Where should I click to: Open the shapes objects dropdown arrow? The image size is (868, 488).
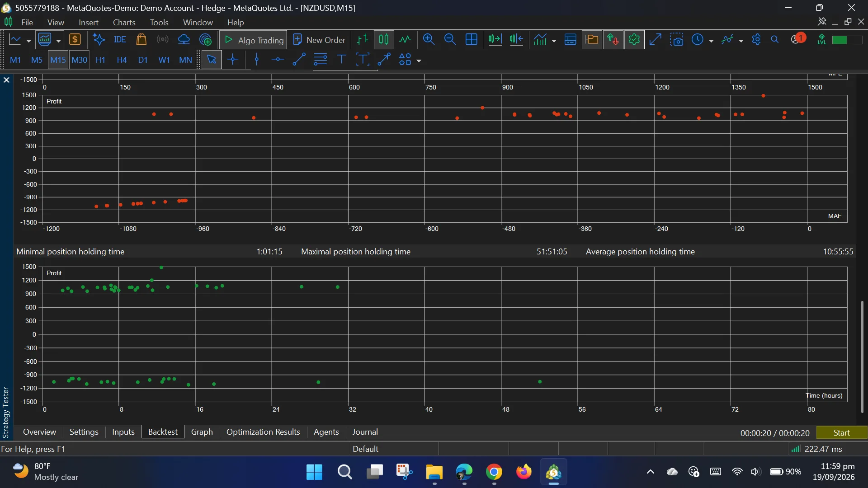coord(419,61)
